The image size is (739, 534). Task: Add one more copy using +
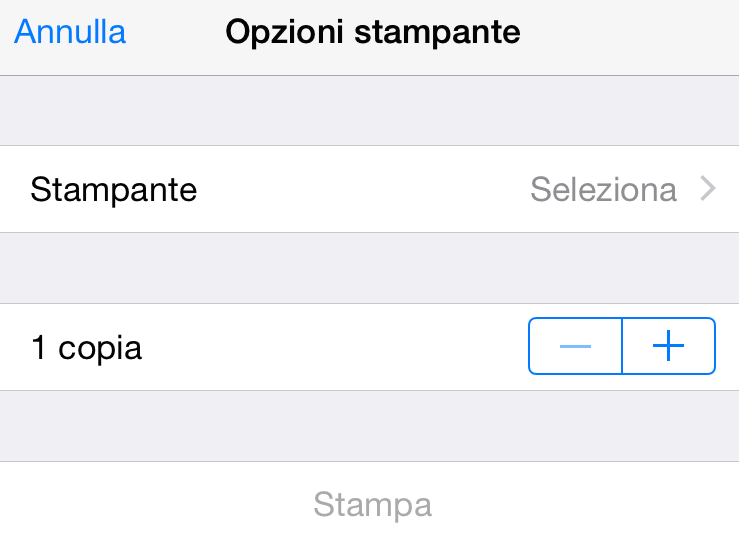click(668, 346)
